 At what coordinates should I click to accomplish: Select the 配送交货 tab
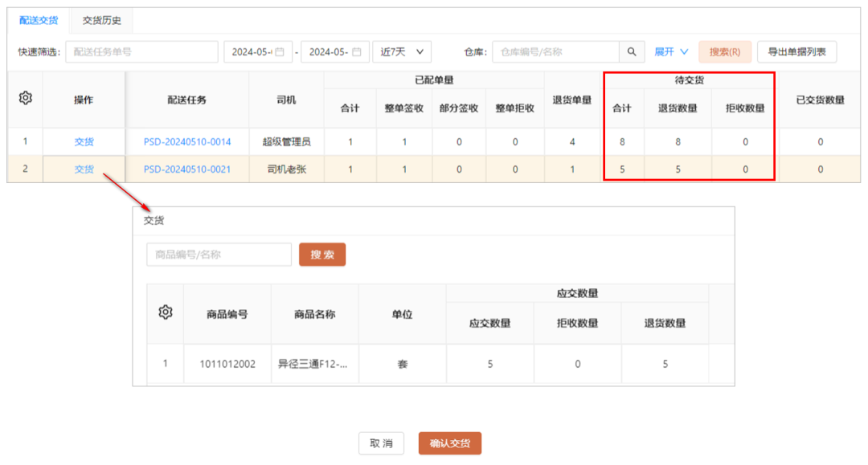pos(39,21)
